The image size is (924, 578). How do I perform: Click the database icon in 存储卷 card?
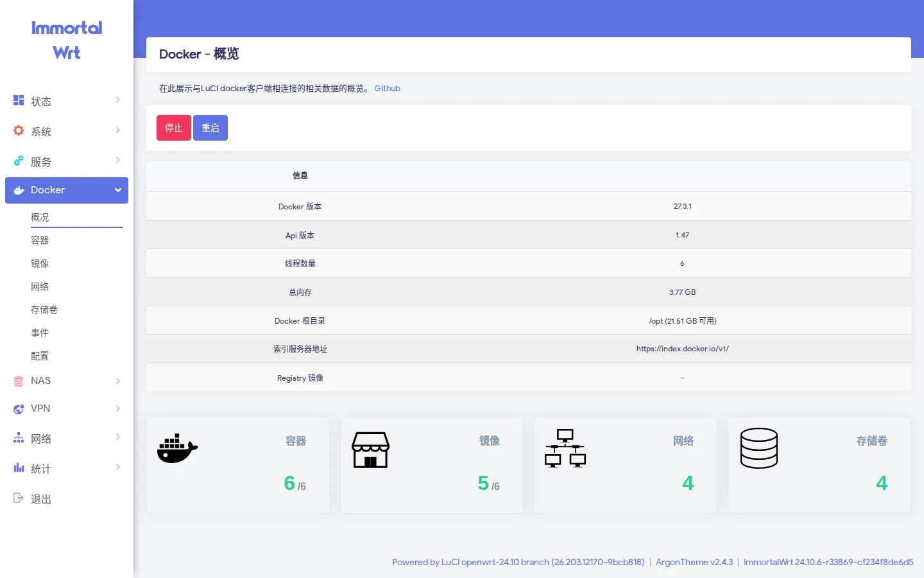coord(759,448)
